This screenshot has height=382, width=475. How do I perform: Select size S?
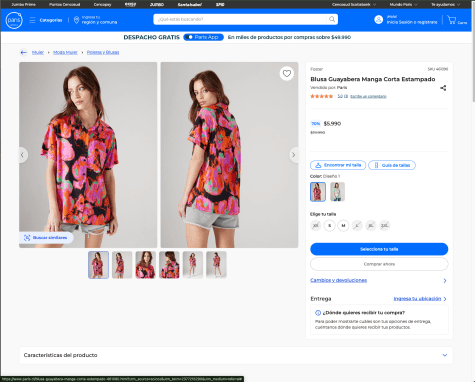(x=329, y=225)
